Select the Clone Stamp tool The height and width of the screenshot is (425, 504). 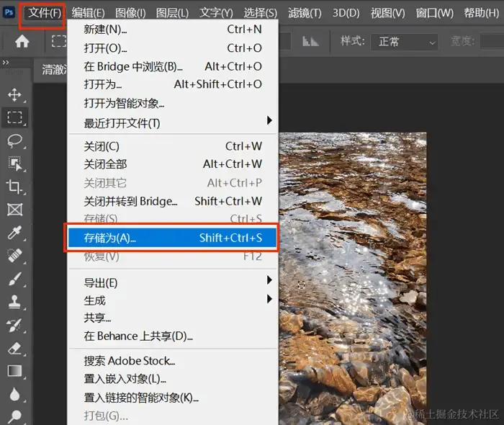(x=14, y=302)
